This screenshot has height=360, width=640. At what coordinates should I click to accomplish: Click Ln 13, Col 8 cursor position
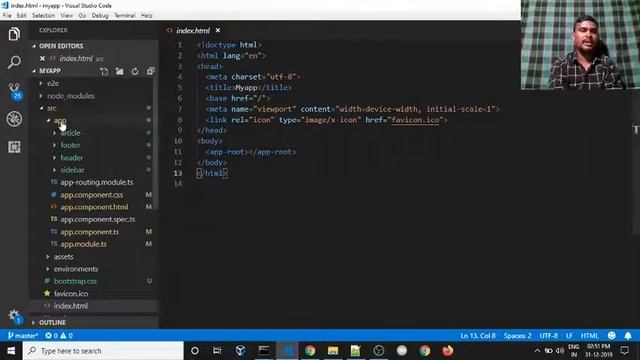pyautogui.click(x=478, y=336)
